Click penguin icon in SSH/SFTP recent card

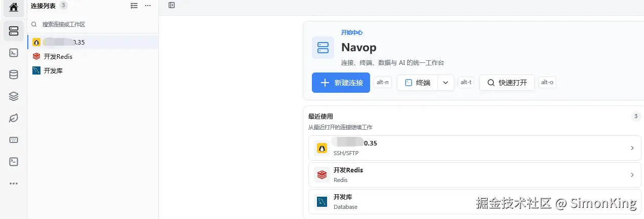(322, 148)
